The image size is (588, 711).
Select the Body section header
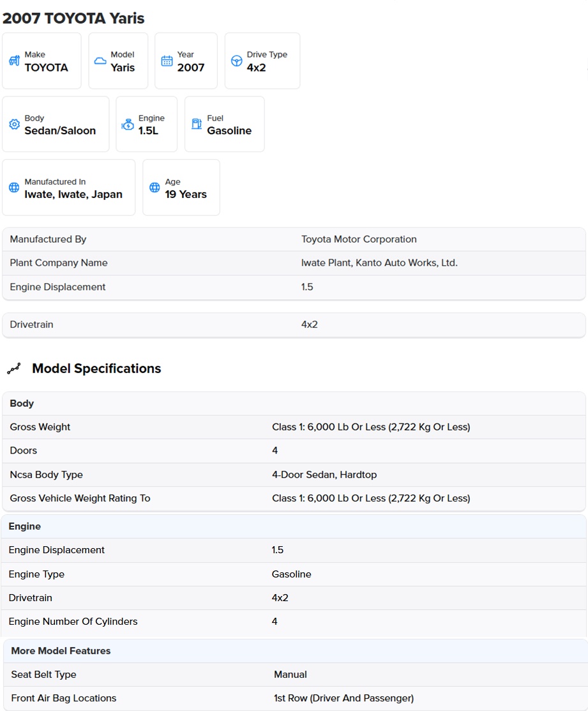pyautogui.click(x=294, y=404)
